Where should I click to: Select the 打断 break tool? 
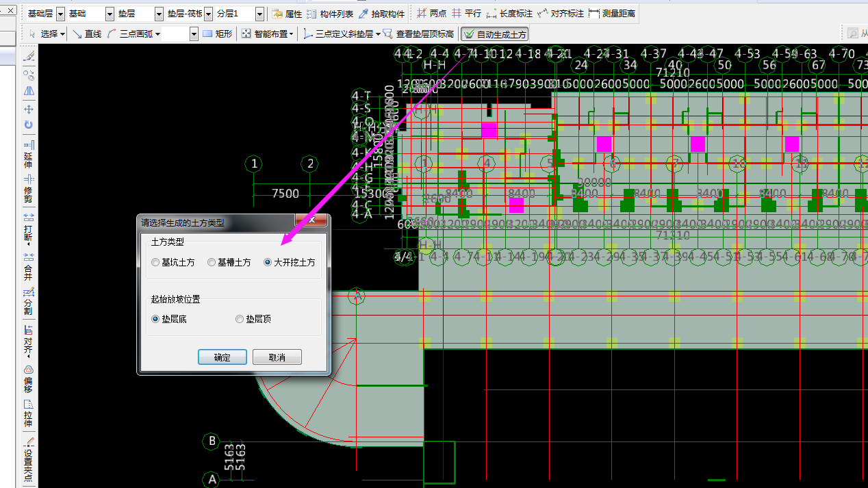click(29, 229)
